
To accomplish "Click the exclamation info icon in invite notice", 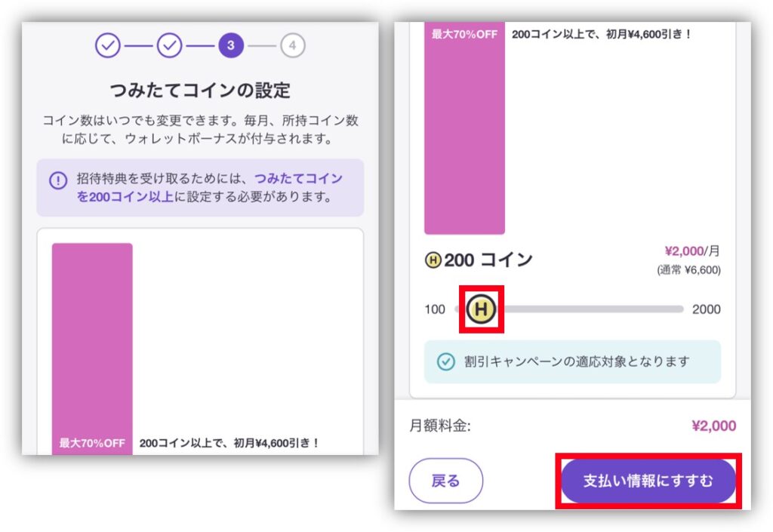I will point(58,180).
